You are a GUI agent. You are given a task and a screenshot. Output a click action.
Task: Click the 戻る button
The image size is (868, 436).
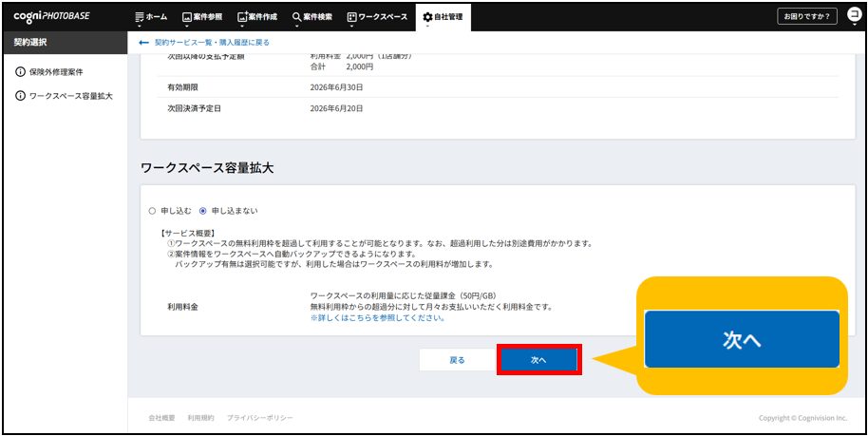[x=457, y=360]
